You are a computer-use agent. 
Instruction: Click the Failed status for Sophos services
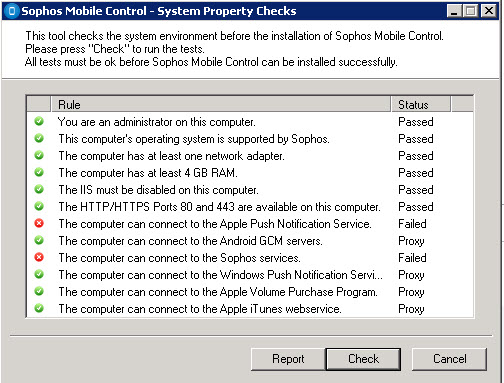pyautogui.click(x=412, y=258)
